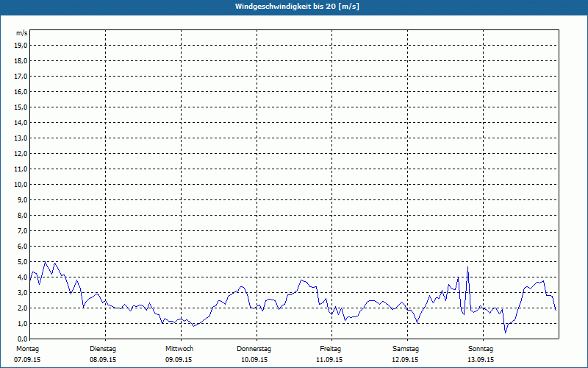Click the Dienstag day label
The width and height of the screenshot is (588, 368).
[103, 349]
